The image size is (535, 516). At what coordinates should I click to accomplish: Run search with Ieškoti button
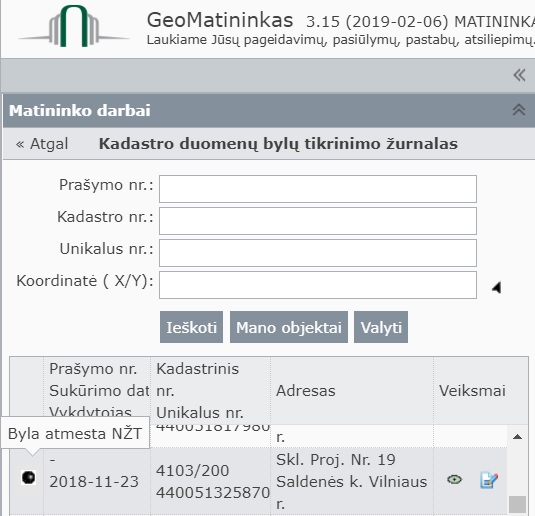pyautogui.click(x=191, y=327)
